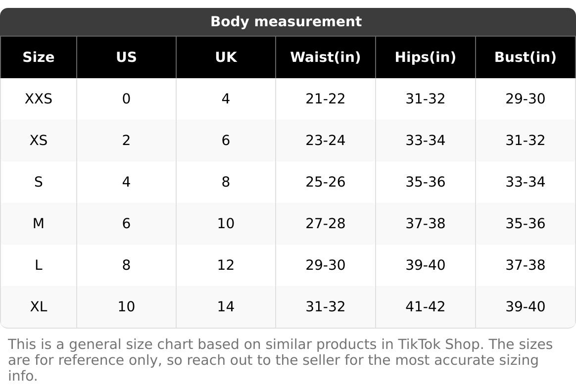Click the L size row label
Viewport: 576px width, 392px height.
click(x=39, y=265)
